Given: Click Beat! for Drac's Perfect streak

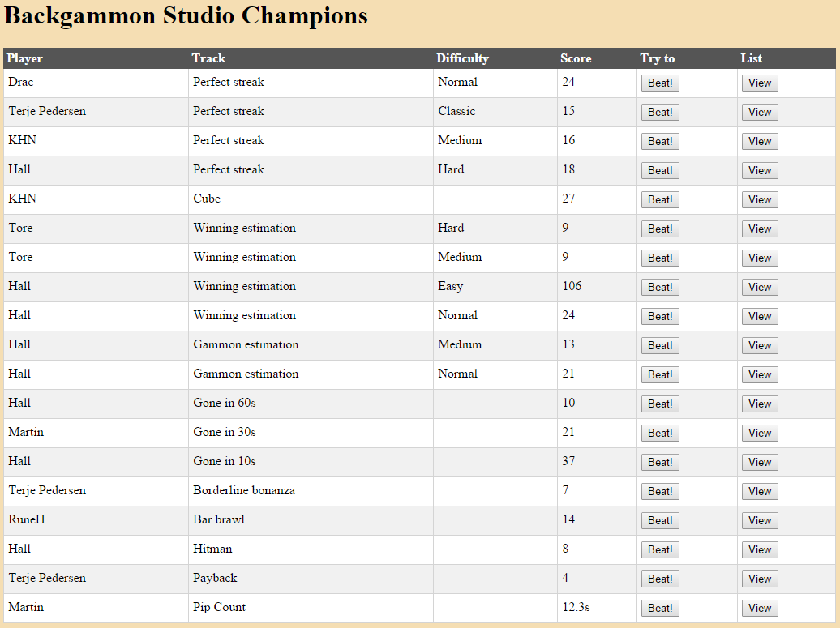Looking at the screenshot, I should [660, 83].
